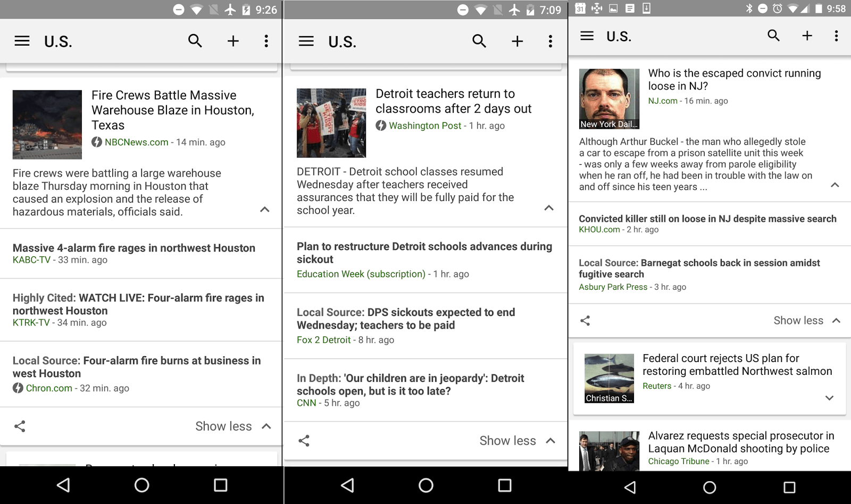851x504 pixels.
Task: Open the Fox 2 Detroit DPS sickouts story
Action: 405,318
